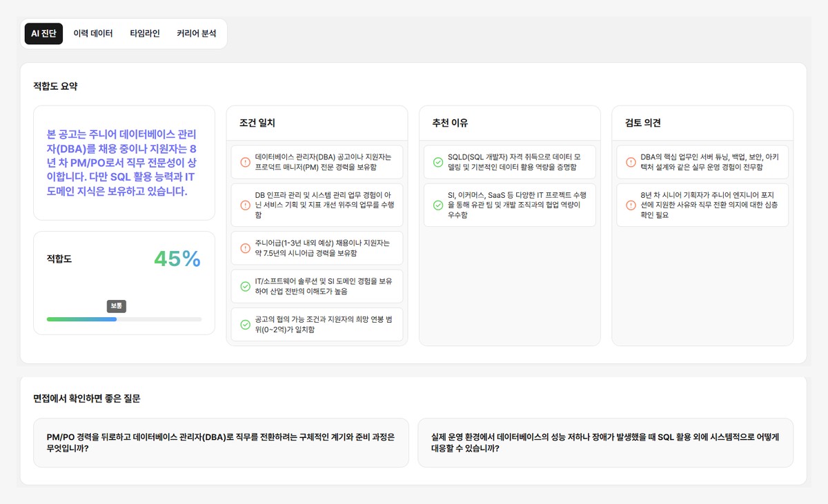Screen dimensions: 828x504
Task: Click item text DB 인프라 관리 및 시스템 관리
Action: (x=324, y=205)
